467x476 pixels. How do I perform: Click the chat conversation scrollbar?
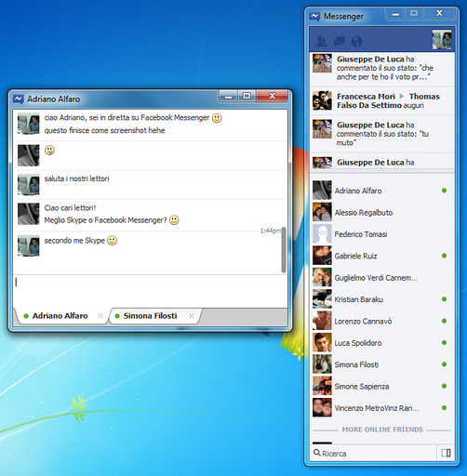[x=284, y=250]
